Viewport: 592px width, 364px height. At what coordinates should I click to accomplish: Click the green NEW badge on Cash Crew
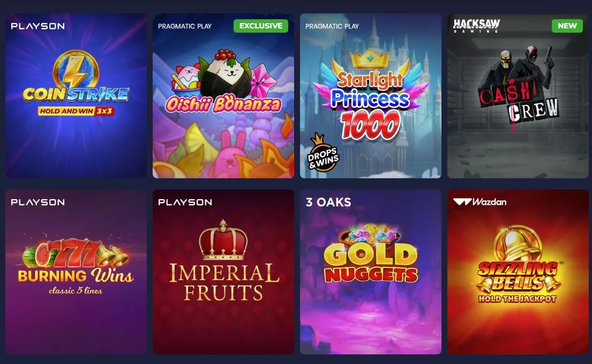567,26
